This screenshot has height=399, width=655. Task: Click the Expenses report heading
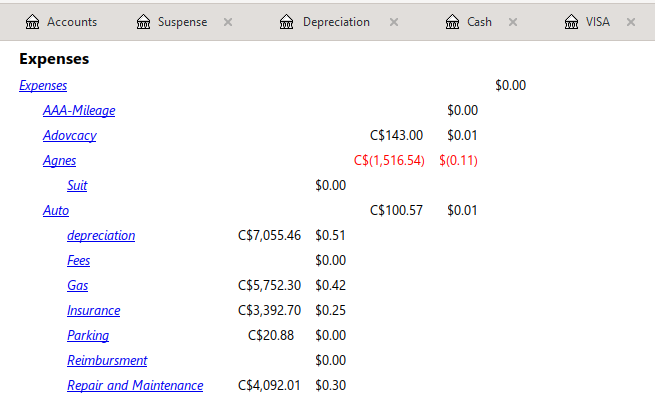point(54,59)
